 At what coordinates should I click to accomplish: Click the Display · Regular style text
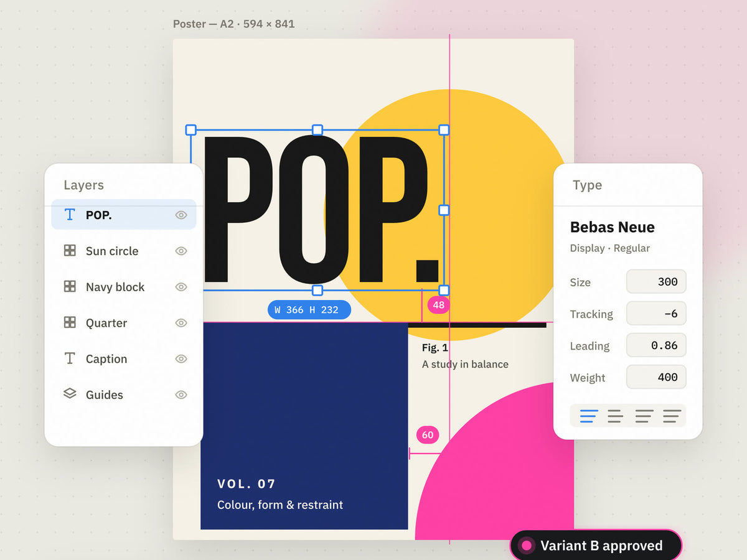[609, 248]
